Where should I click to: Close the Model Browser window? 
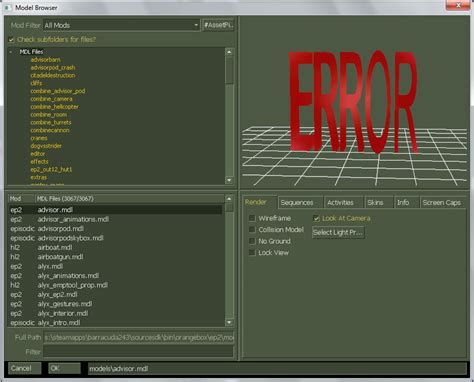[458, 5]
